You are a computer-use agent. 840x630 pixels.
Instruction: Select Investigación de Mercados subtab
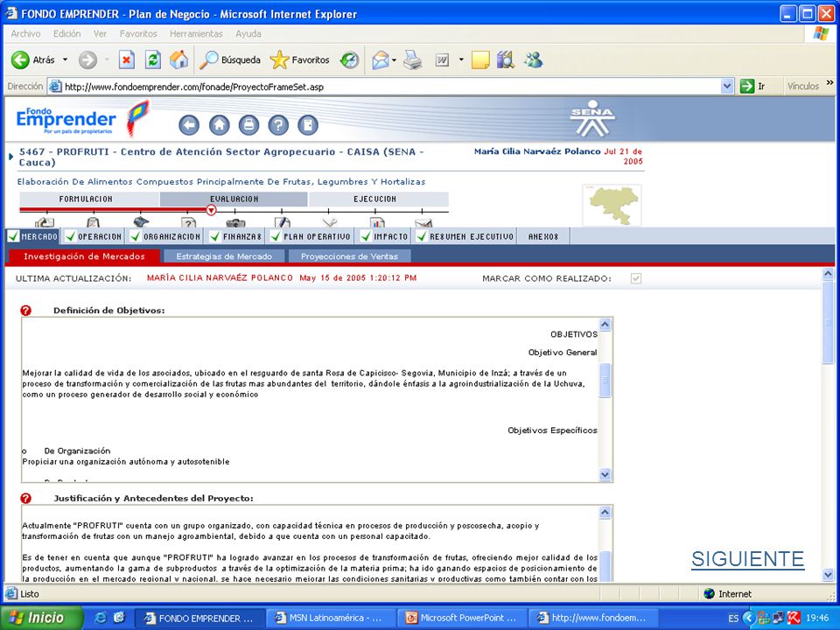click(x=84, y=256)
